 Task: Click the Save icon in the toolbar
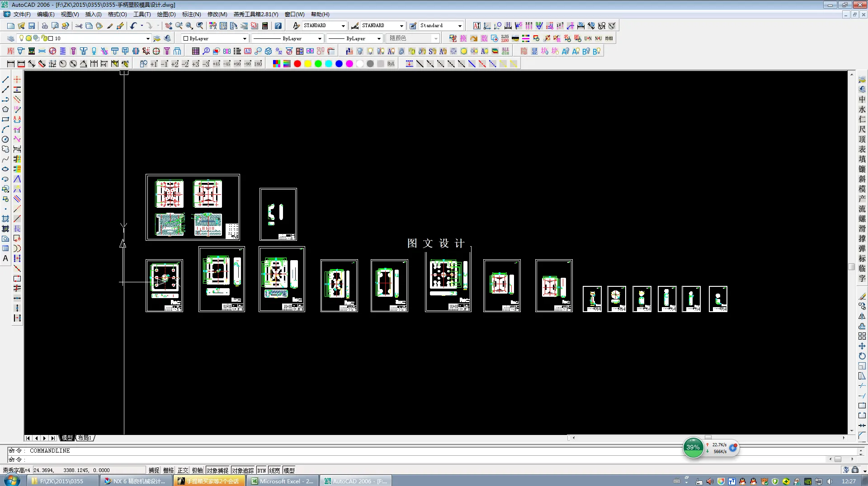[32, 26]
